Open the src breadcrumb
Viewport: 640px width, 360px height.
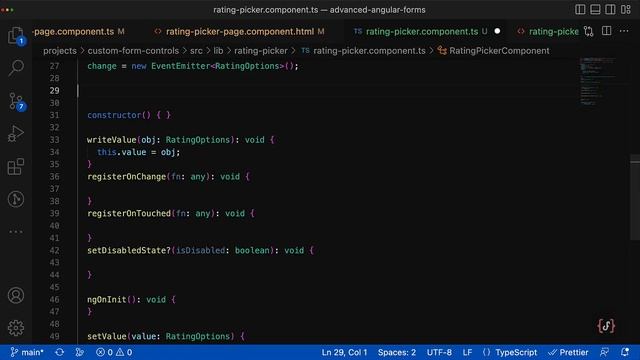point(196,51)
